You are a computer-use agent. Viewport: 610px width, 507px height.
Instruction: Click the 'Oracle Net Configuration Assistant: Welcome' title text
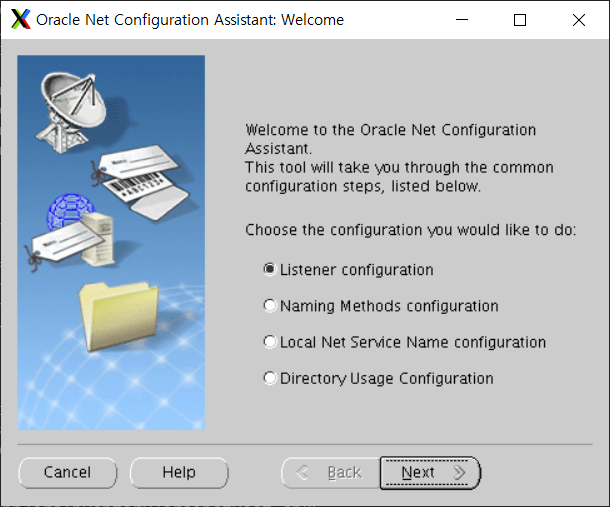190,20
